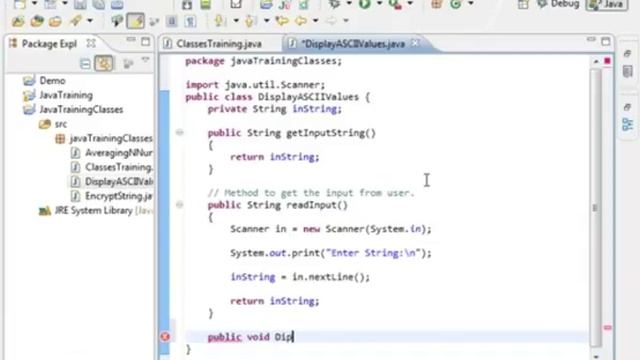Click the Back navigation yellow arrow

click(x=301, y=20)
